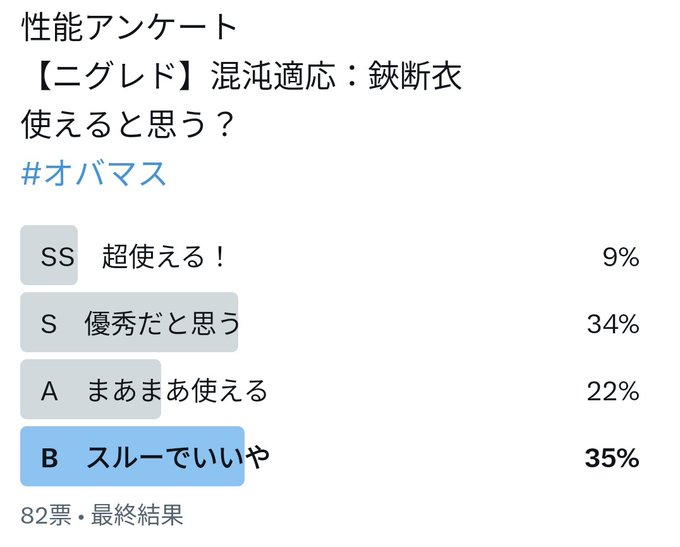Click the 9% result percentage
Screen dimensions: 680x547
tap(621, 257)
